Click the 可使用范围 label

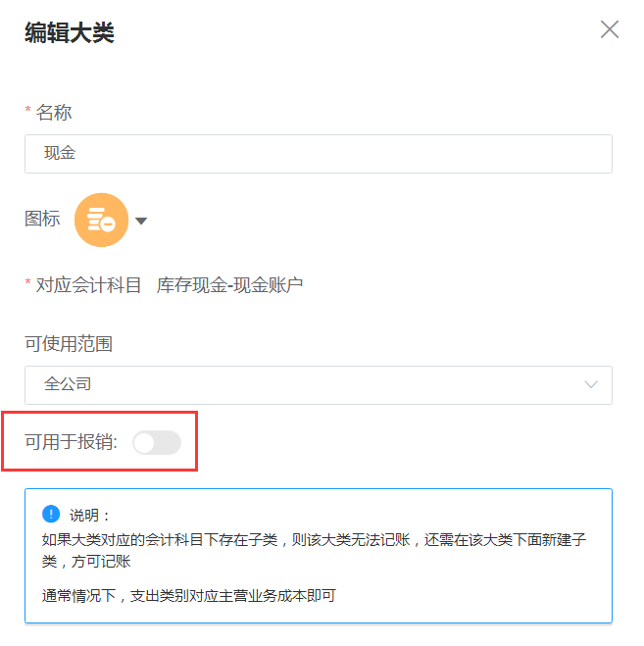click(69, 344)
